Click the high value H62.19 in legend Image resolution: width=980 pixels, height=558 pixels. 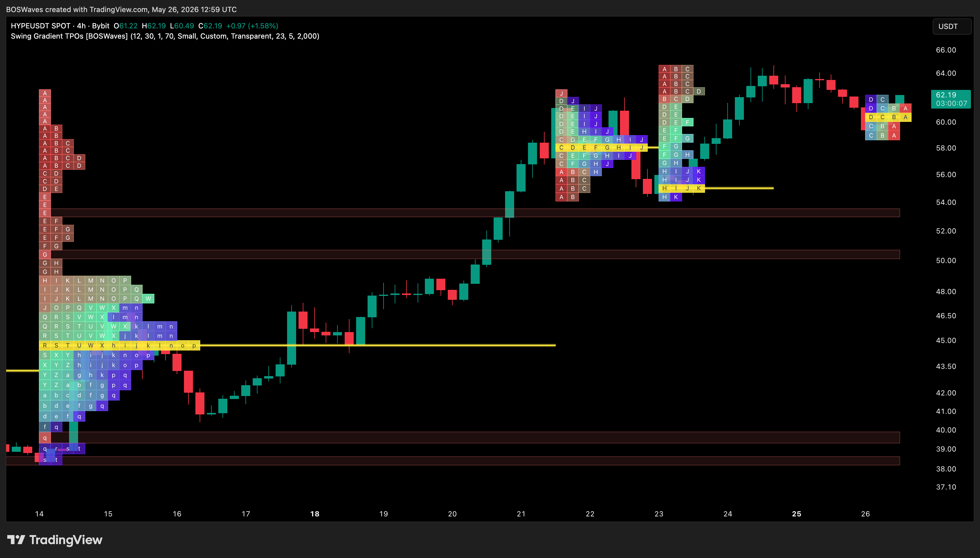[x=153, y=26]
